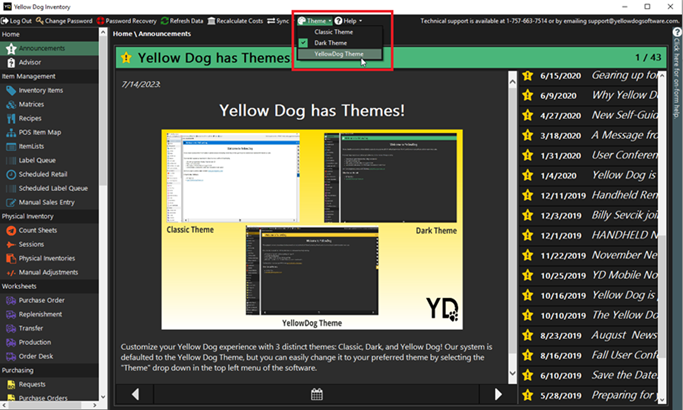Toggle star on 11/22/2019 November row

pyautogui.click(x=527, y=255)
